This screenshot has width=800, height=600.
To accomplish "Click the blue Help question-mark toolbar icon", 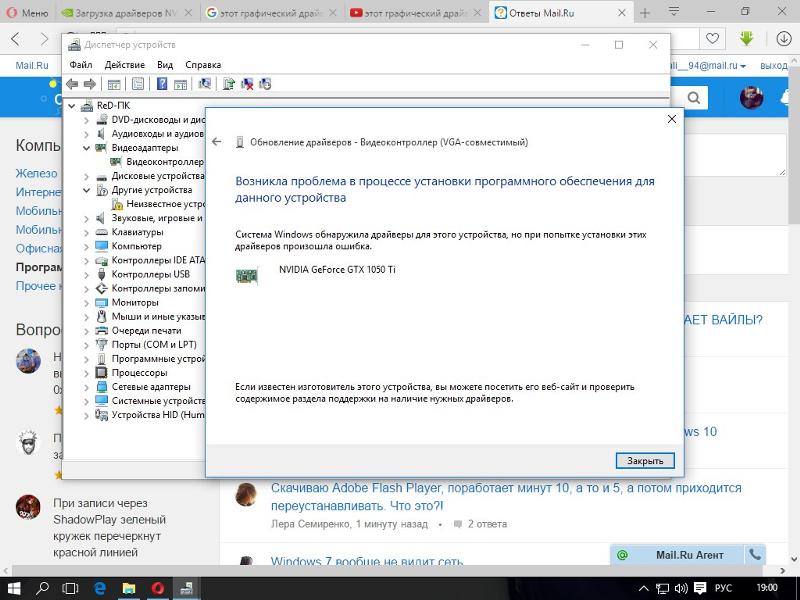I will click(x=162, y=84).
